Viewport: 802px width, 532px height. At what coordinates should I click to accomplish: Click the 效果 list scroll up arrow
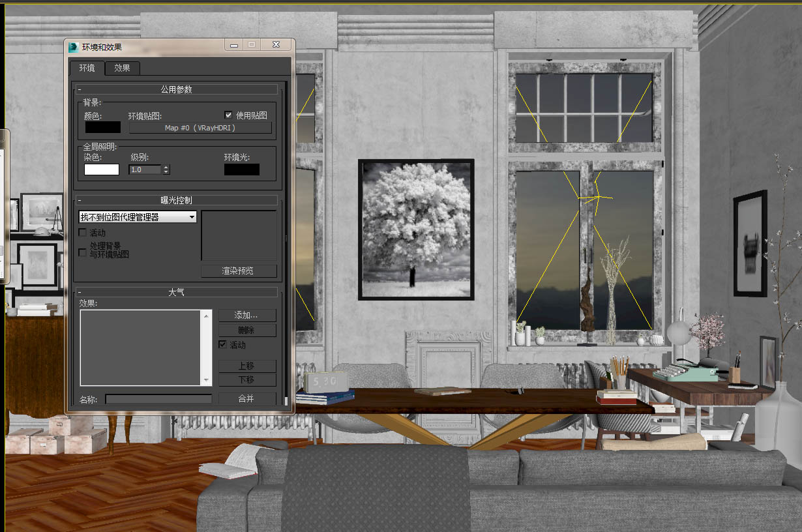[207, 316]
